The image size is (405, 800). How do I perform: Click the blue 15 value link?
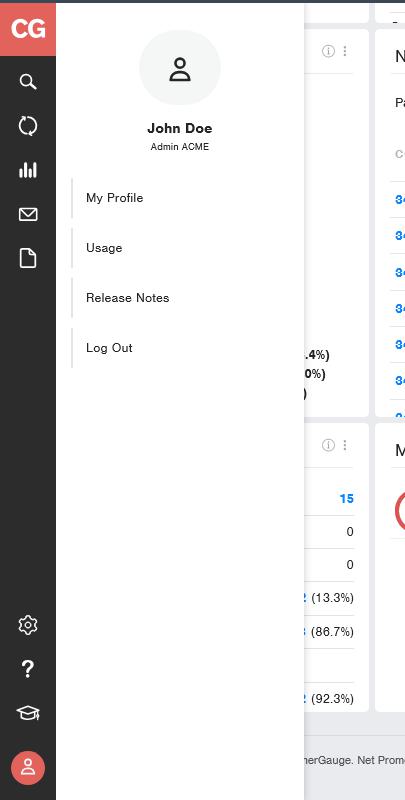click(x=346, y=498)
